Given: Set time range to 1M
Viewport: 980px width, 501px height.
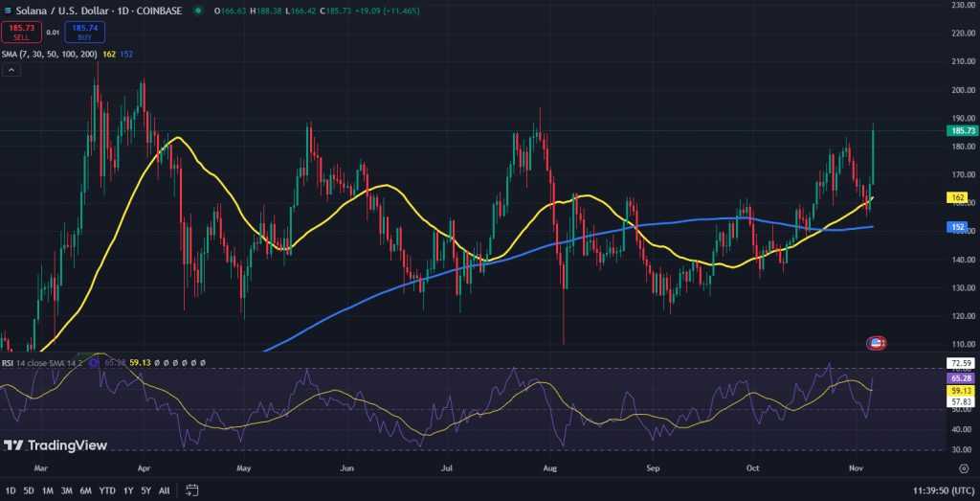Looking at the screenshot, I should click(47, 490).
